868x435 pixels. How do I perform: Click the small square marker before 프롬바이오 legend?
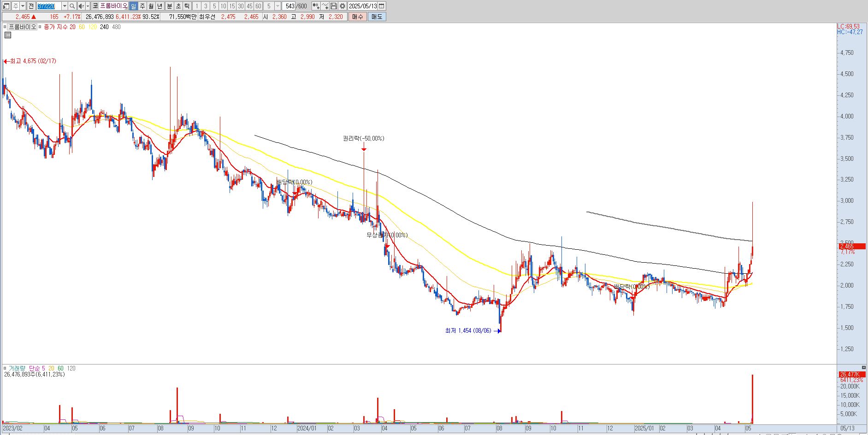[x=5, y=27]
